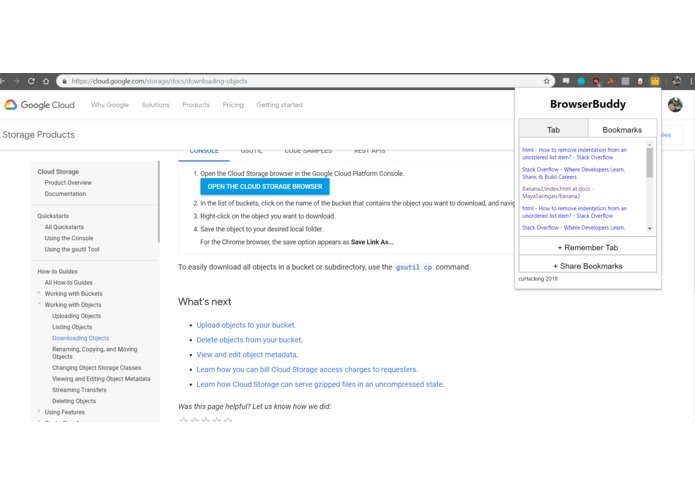Expand Working with Buckets in sidebar
Image resolution: width=695 pixels, height=494 pixels.
pyautogui.click(x=39, y=293)
